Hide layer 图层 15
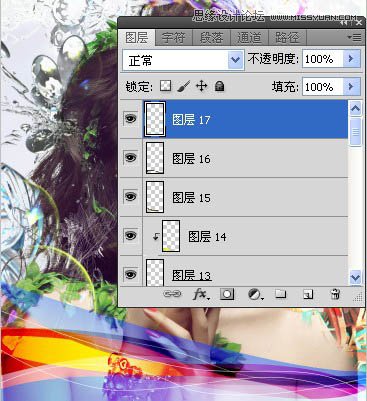Viewport: 367px width, 401px height. point(130,197)
